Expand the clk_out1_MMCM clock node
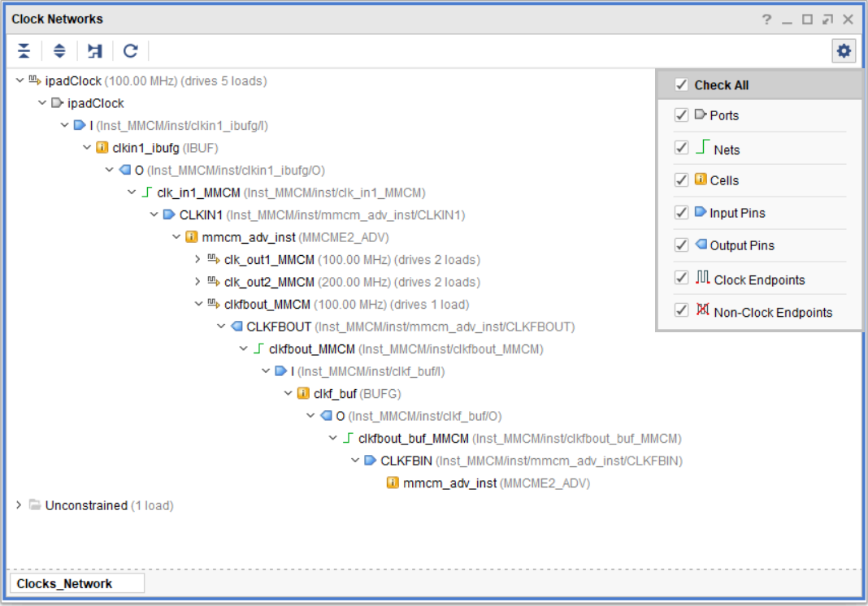The image size is (868, 606). 198,260
